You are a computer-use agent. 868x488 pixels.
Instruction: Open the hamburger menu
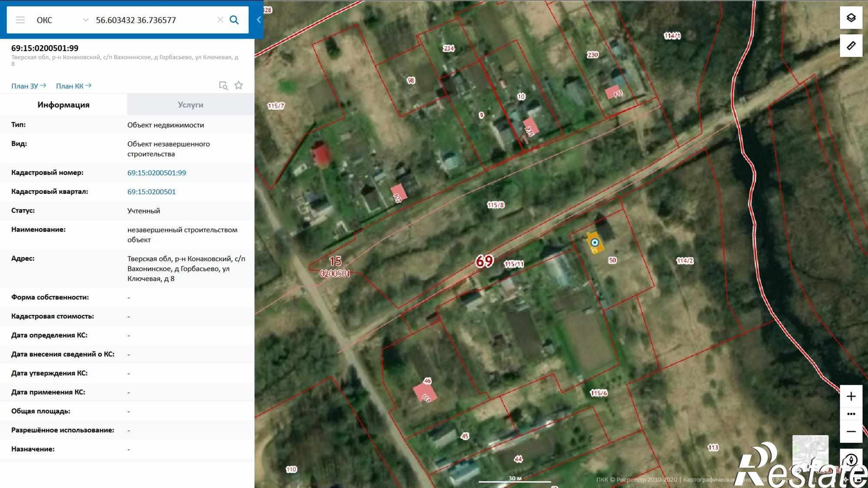20,20
